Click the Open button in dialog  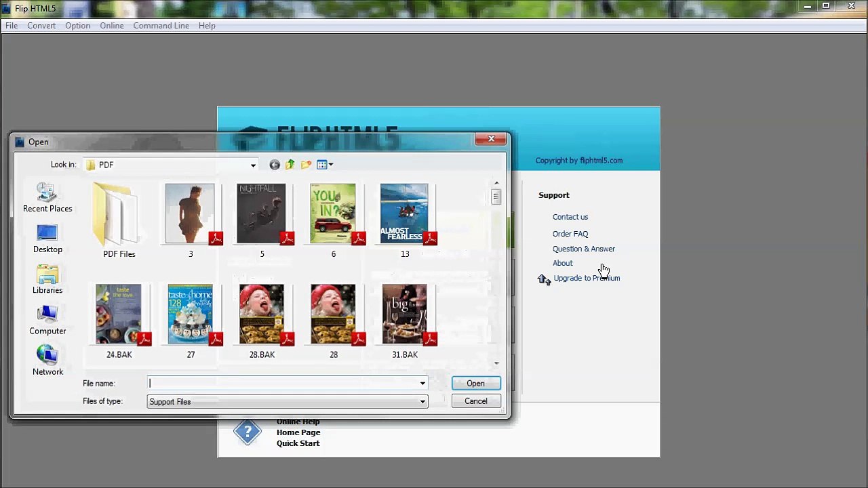pos(476,384)
